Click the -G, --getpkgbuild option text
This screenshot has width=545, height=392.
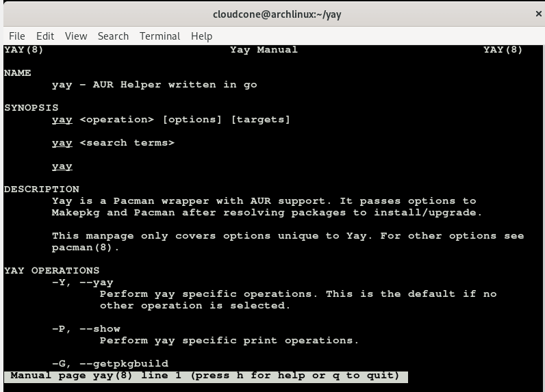click(110, 363)
